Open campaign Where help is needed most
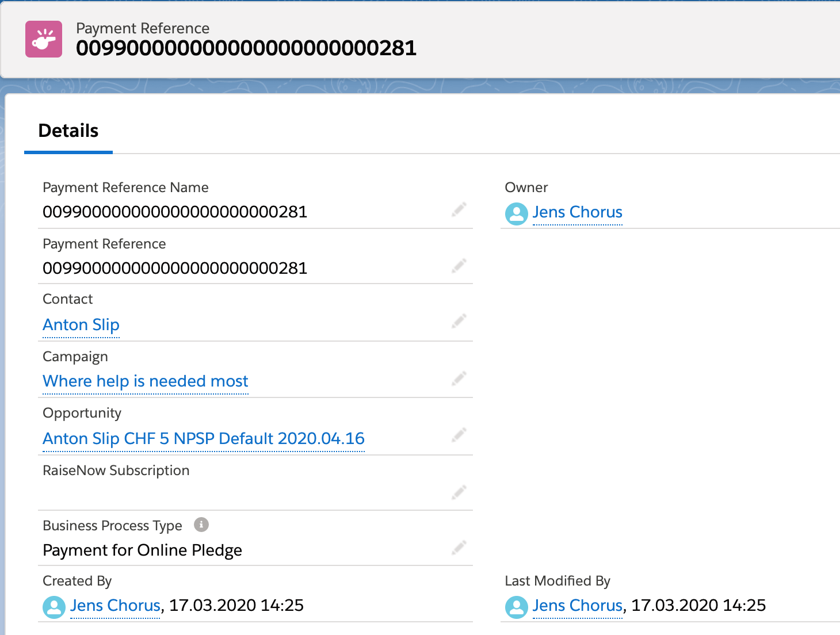The image size is (840, 635). point(146,381)
